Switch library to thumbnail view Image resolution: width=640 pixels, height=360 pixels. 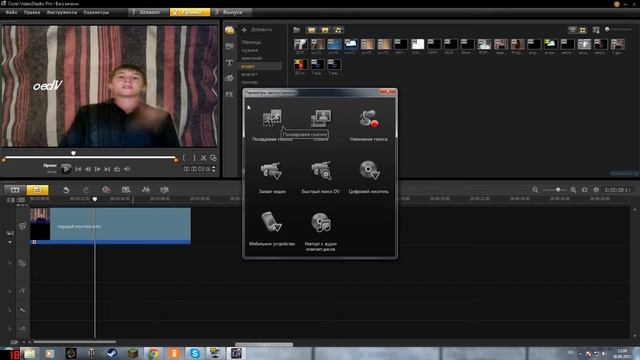coord(582,30)
